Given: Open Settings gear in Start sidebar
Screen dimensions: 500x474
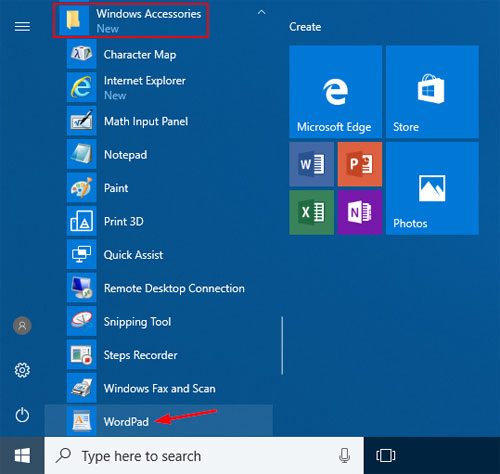Looking at the screenshot, I should tap(22, 370).
